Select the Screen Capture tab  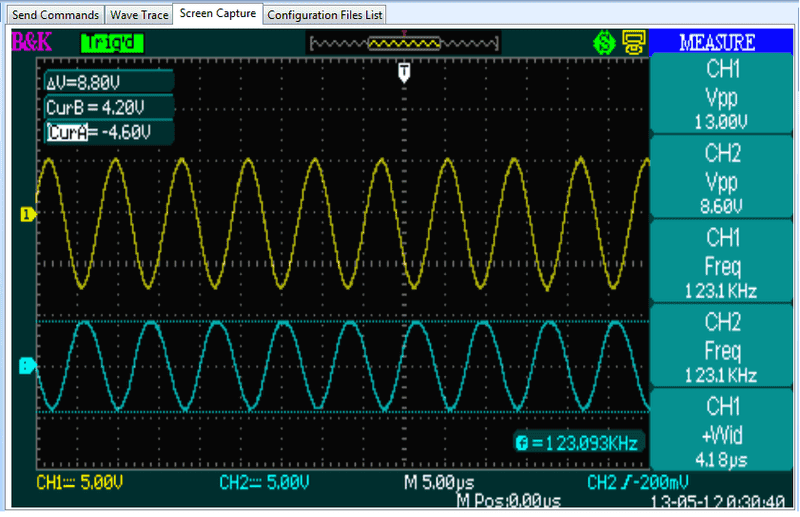coord(218,14)
